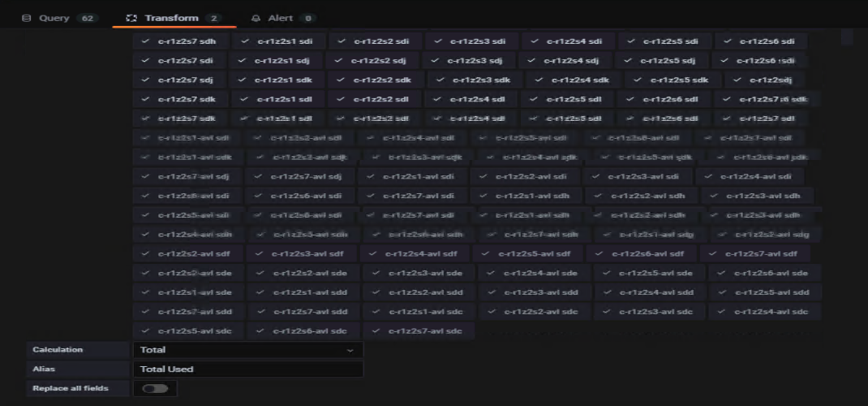This screenshot has height=406, width=868.
Task: Toggle field c-r1z2s3-avl sdd
Action: [535, 292]
